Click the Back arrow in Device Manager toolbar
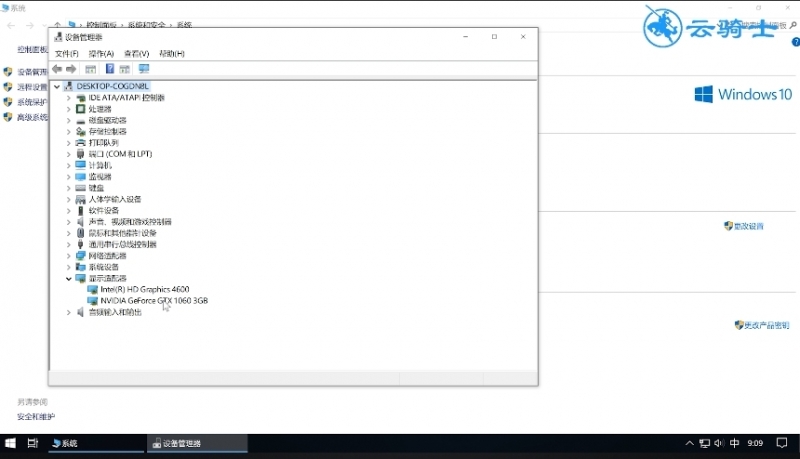 pyautogui.click(x=57, y=69)
